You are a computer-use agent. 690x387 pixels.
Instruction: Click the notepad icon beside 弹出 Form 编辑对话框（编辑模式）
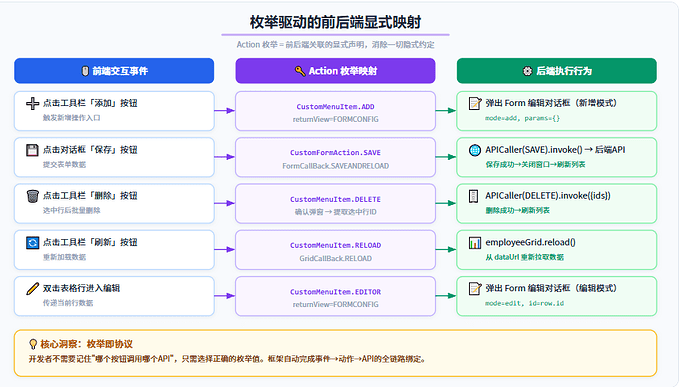[475, 288]
